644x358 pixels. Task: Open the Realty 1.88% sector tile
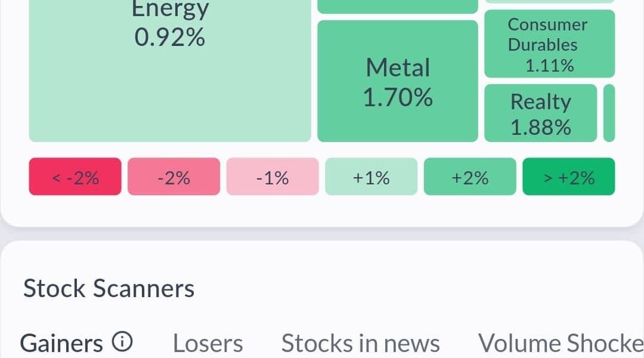[x=540, y=113]
